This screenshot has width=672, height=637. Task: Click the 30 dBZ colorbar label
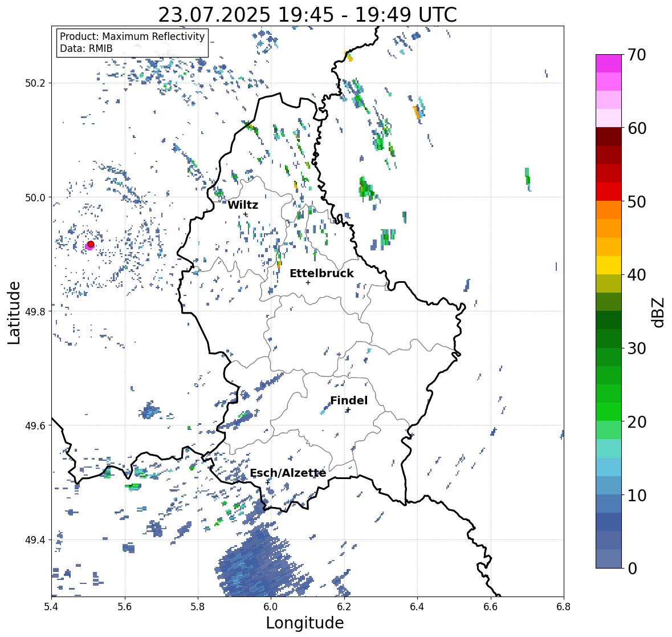pos(637,348)
